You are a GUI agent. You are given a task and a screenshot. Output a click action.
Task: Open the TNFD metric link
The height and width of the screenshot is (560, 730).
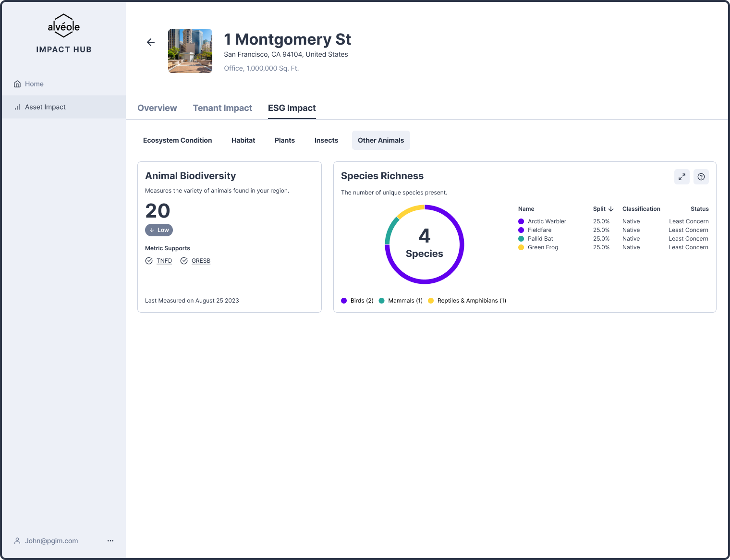(164, 261)
